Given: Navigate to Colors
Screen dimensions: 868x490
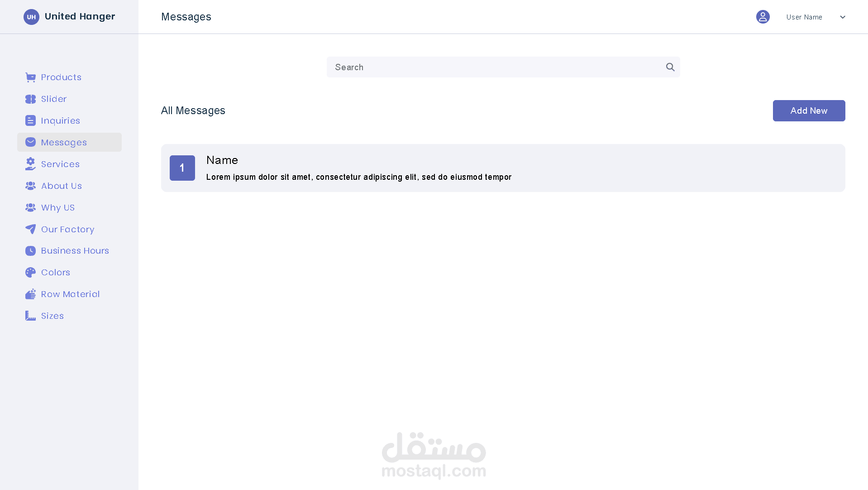Looking at the screenshot, I should point(70,272).
